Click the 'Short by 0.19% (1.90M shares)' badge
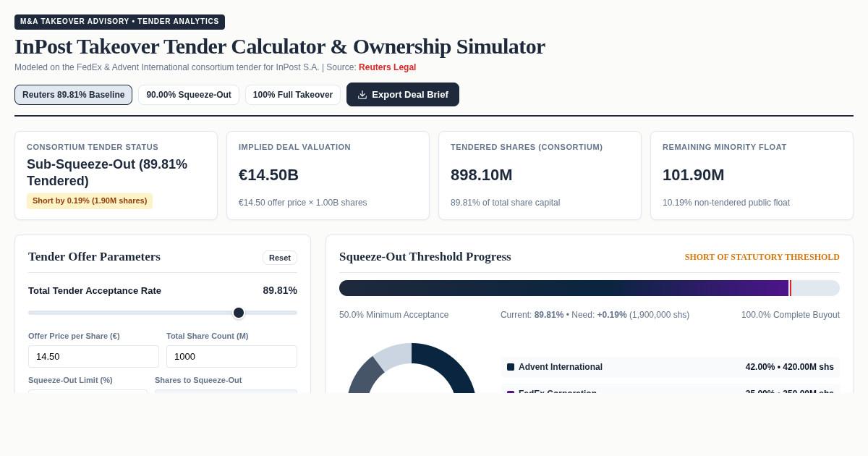 click(90, 200)
